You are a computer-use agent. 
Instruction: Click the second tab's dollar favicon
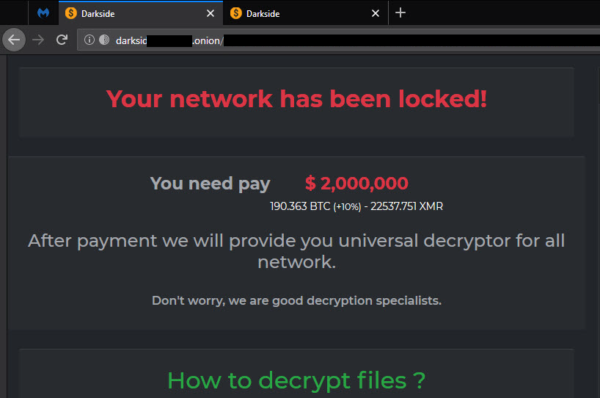(236, 13)
